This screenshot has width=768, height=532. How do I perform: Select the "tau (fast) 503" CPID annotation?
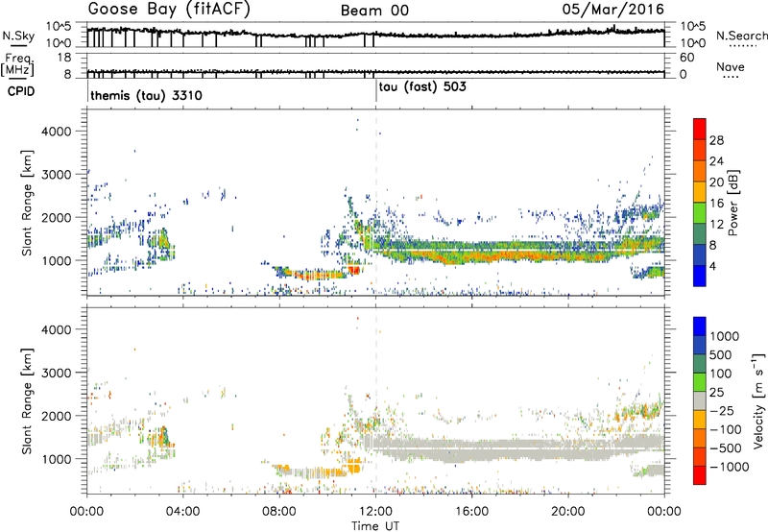422,87
